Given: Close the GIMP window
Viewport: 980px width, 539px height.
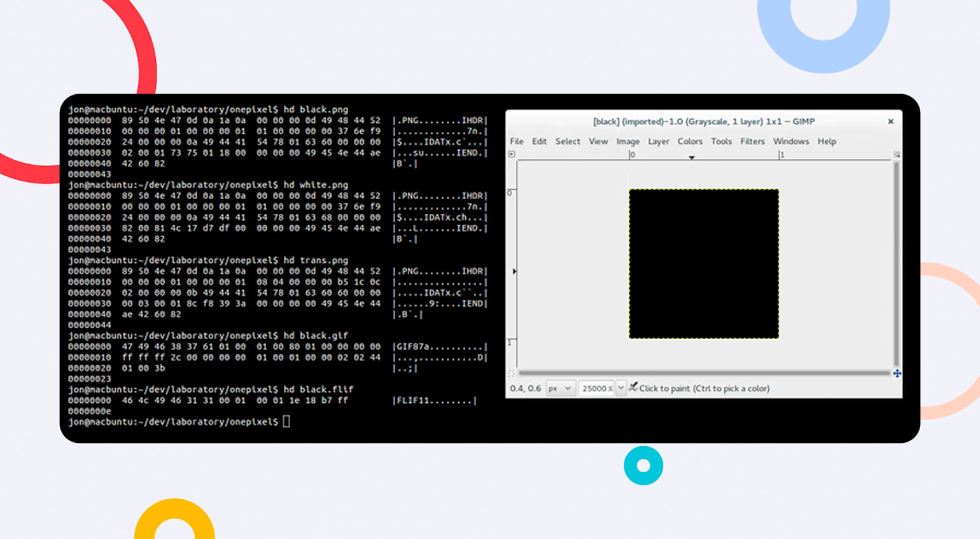Looking at the screenshot, I should pos(891,121).
